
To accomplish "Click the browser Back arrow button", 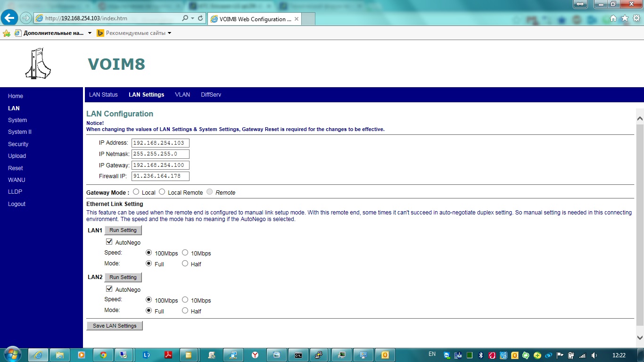I will 9,18.
